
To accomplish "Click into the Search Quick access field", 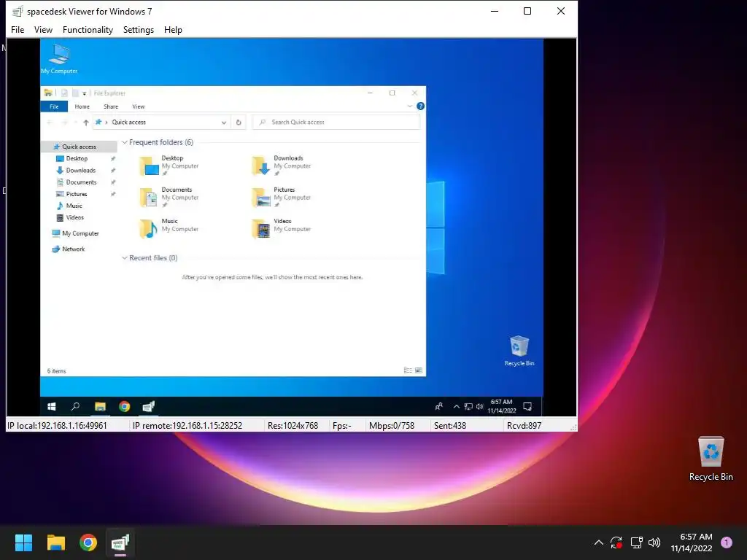I will [x=336, y=122].
